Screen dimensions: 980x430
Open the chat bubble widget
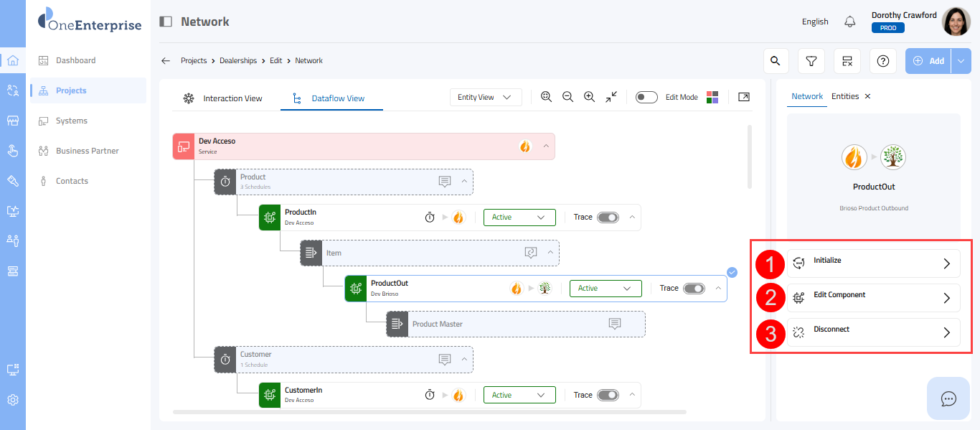pos(948,398)
